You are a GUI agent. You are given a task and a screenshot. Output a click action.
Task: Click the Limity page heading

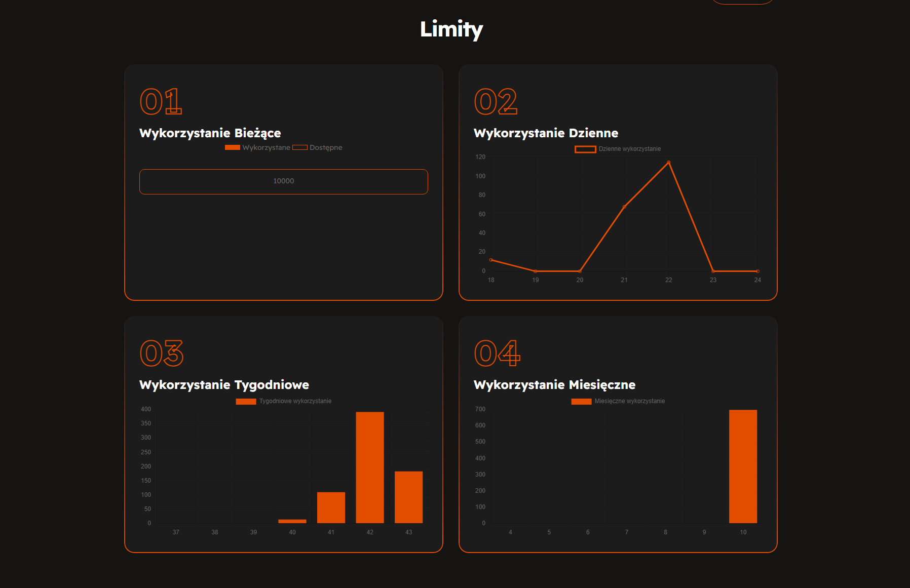click(451, 29)
